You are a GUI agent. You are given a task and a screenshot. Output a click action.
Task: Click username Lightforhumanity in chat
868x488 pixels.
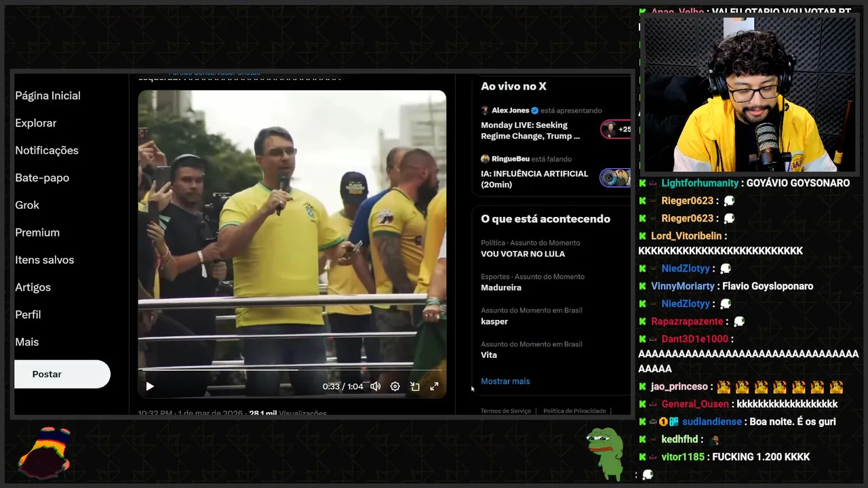point(700,183)
